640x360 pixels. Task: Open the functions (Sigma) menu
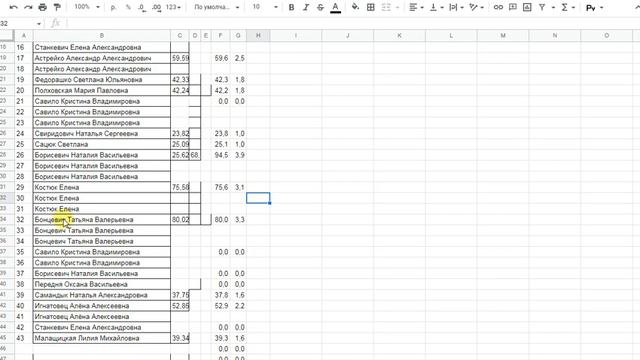pos(568,7)
